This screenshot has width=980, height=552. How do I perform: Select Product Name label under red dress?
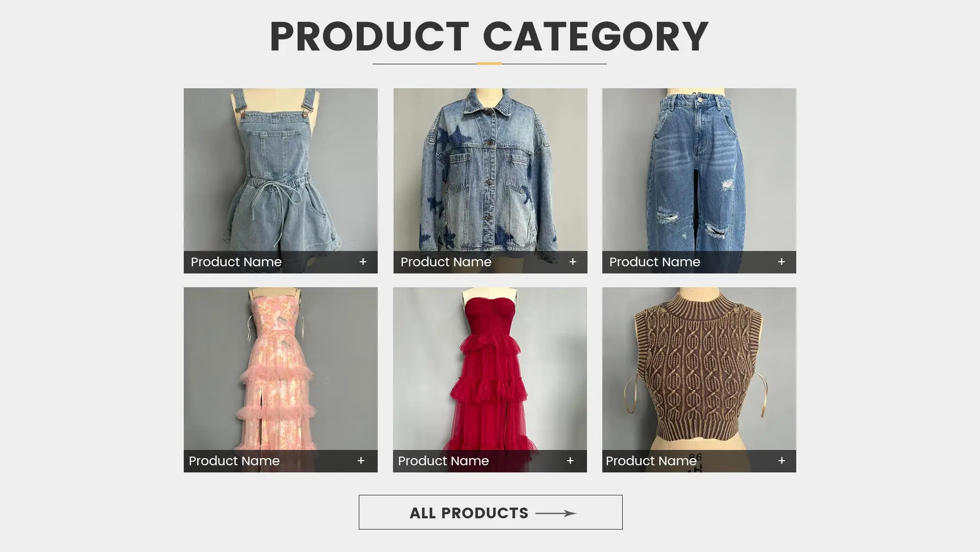(443, 461)
